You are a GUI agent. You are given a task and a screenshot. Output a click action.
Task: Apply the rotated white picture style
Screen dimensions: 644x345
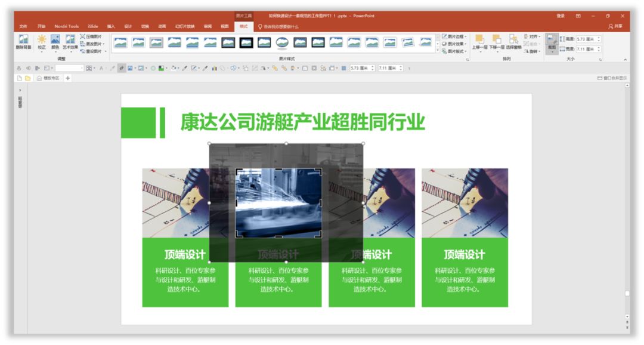407,42
